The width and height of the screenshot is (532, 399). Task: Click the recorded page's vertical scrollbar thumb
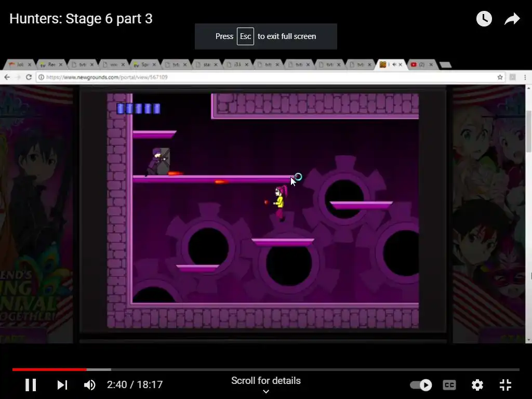point(528,131)
